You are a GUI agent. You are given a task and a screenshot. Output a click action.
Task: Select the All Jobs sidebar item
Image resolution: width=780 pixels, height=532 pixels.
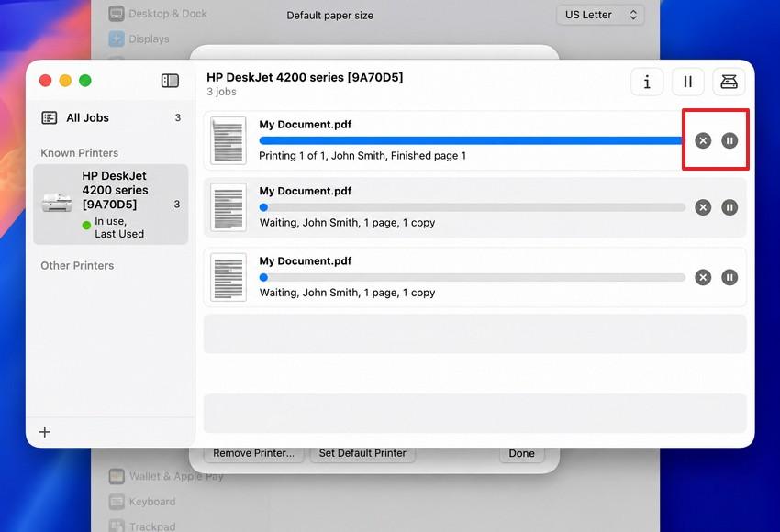[x=111, y=117]
